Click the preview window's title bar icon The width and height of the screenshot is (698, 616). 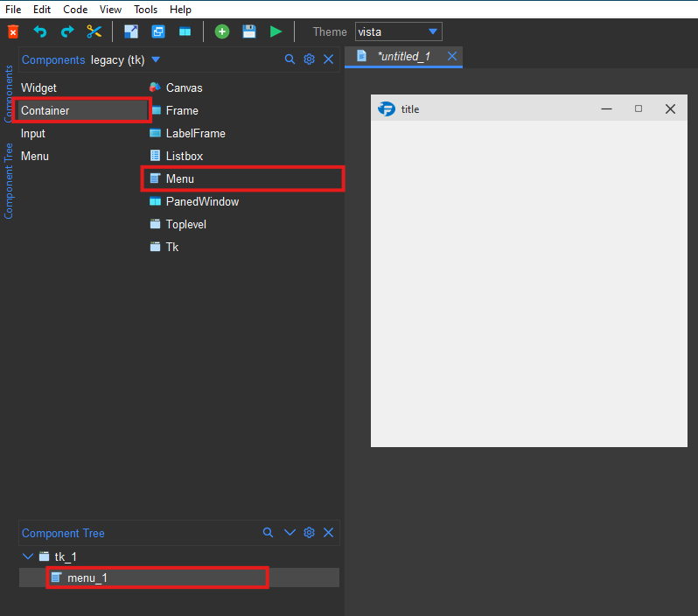(387, 108)
